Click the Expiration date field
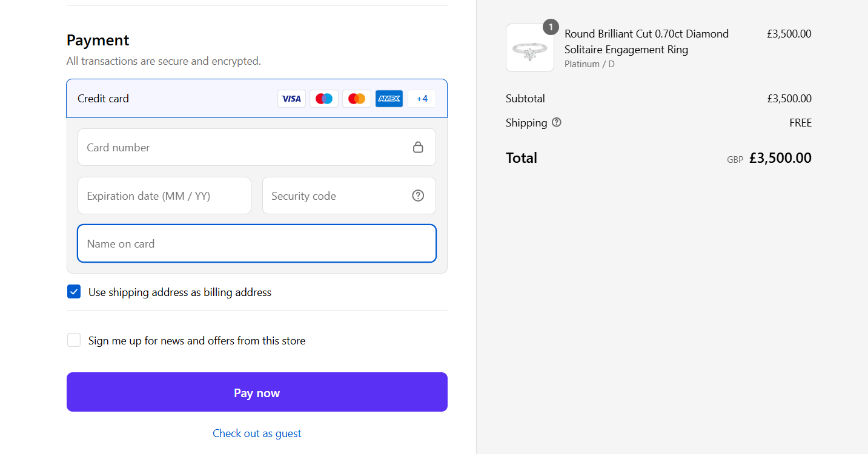This screenshot has height=454, width=868. point(164,196)
